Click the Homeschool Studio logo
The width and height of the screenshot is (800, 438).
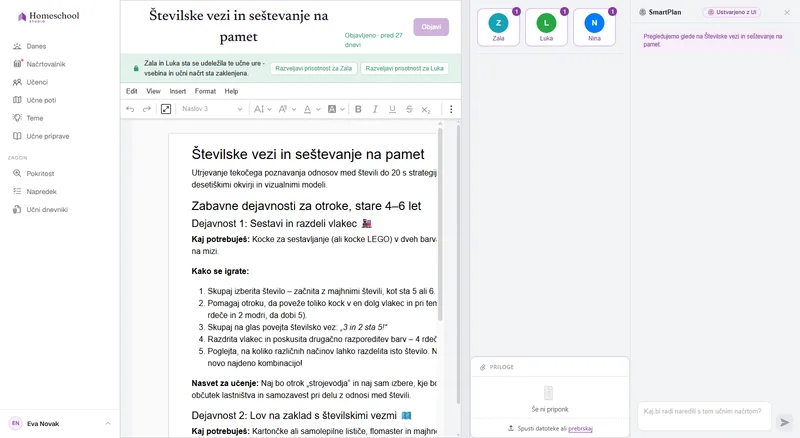48,17
